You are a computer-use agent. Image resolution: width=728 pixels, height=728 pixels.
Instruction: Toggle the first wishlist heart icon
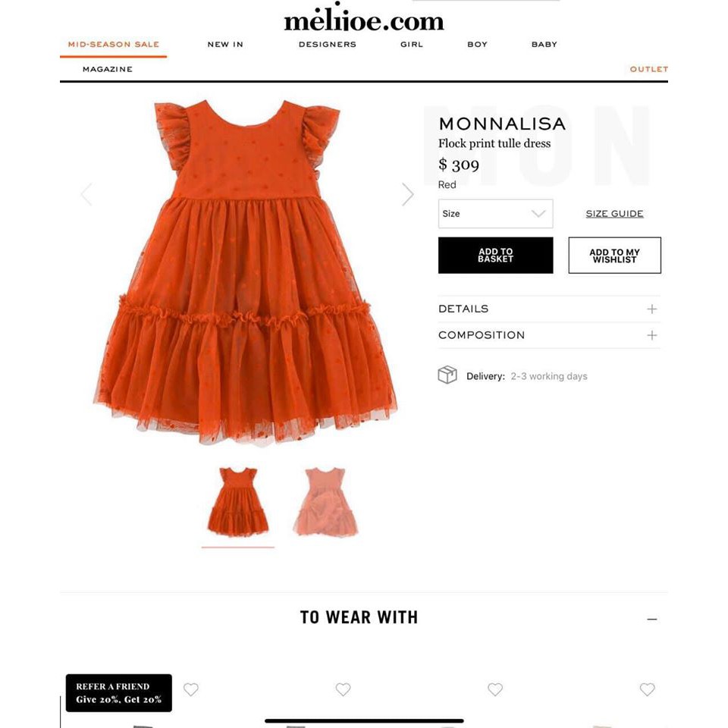pos(191,689)
